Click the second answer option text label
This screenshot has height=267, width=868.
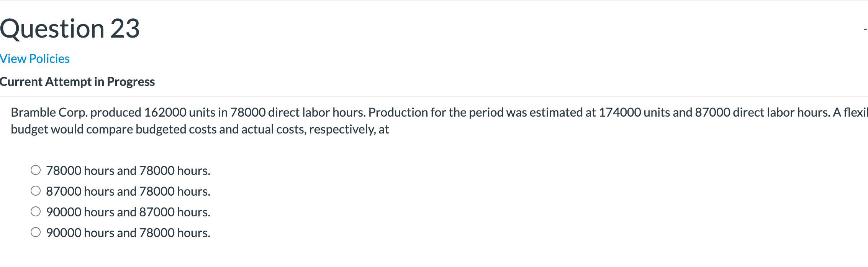pos(128,191)
